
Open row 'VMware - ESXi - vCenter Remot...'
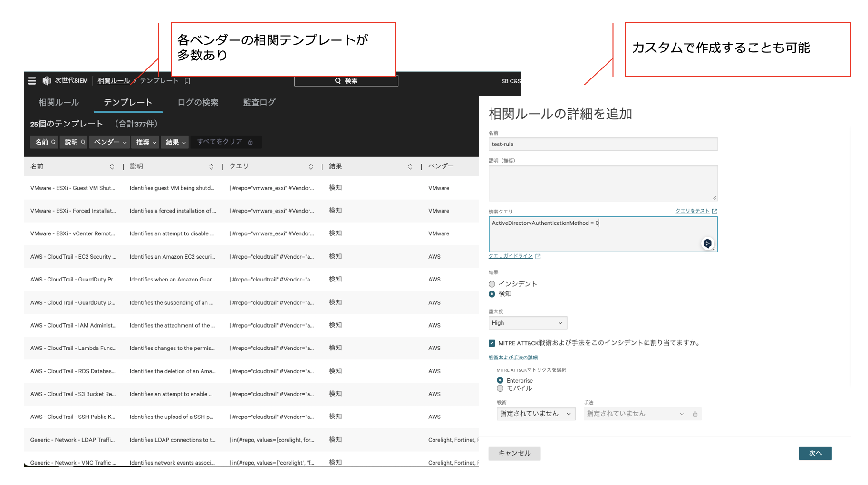[x=251, y=234]
